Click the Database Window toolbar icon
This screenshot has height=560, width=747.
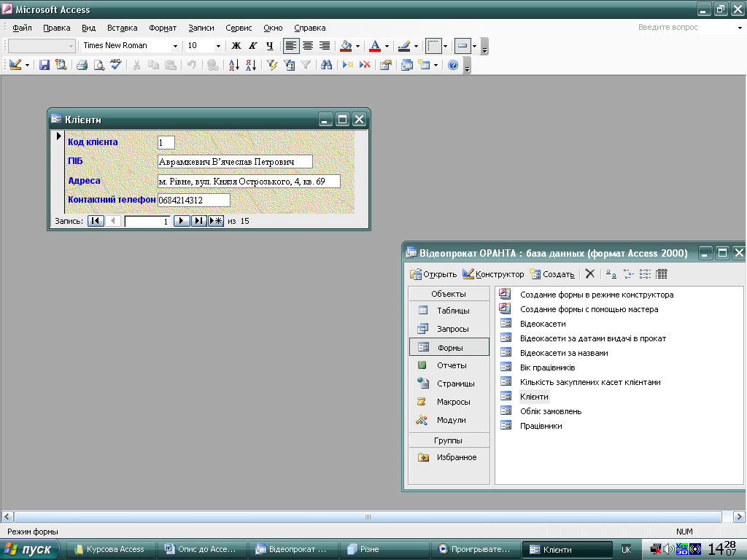coord(407,65)
